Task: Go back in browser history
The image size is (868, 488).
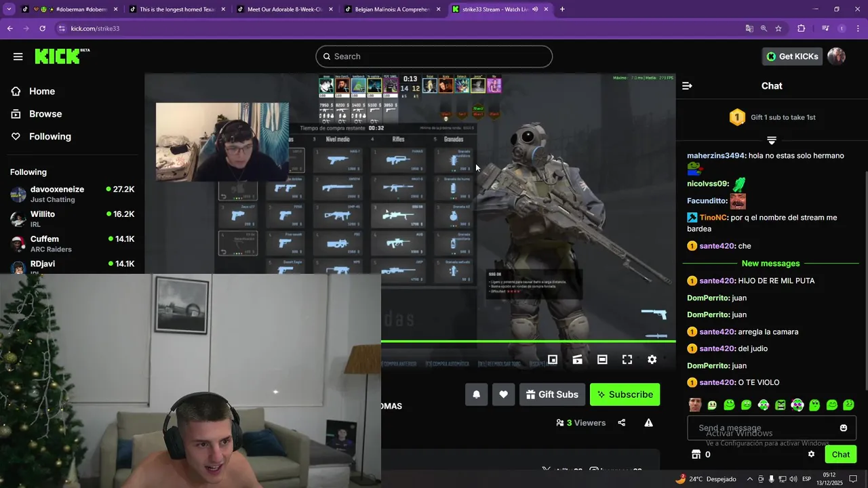Action: [9, 28]
